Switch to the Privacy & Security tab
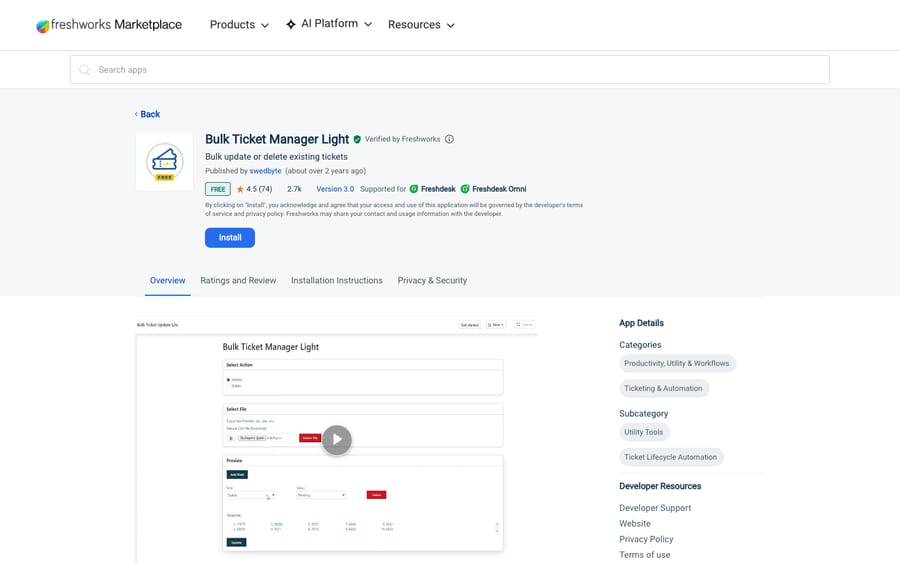 coord(432,281)
